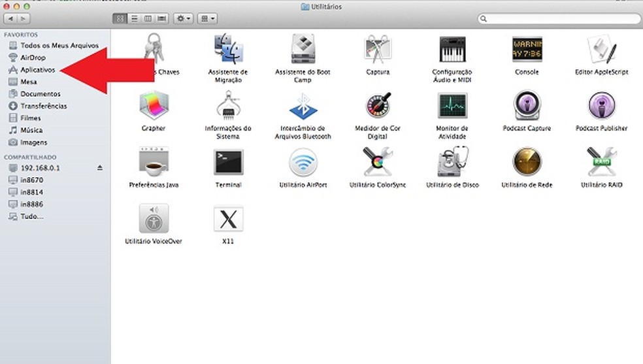Switch to Cover Flow view

161,19
